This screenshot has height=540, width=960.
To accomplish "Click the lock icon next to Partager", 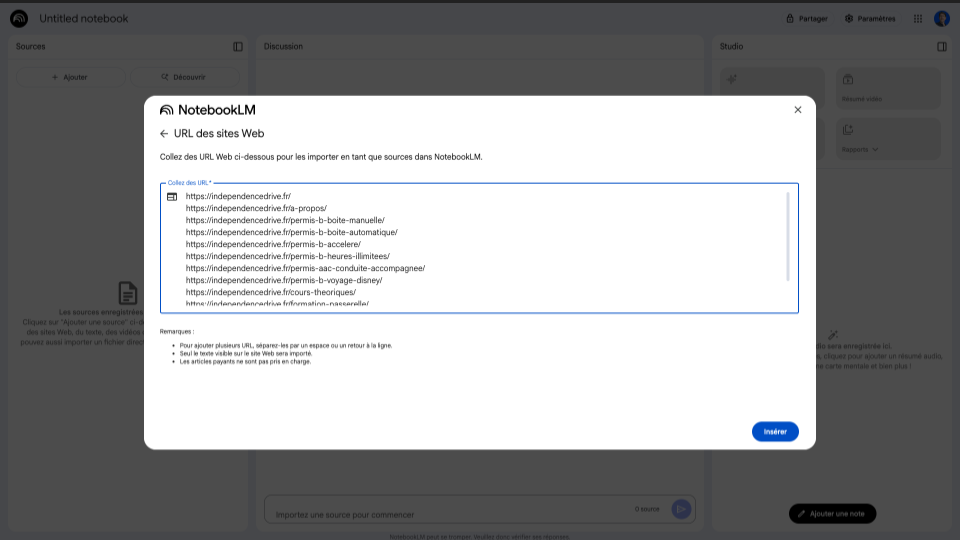I will [x=790, y=18].
